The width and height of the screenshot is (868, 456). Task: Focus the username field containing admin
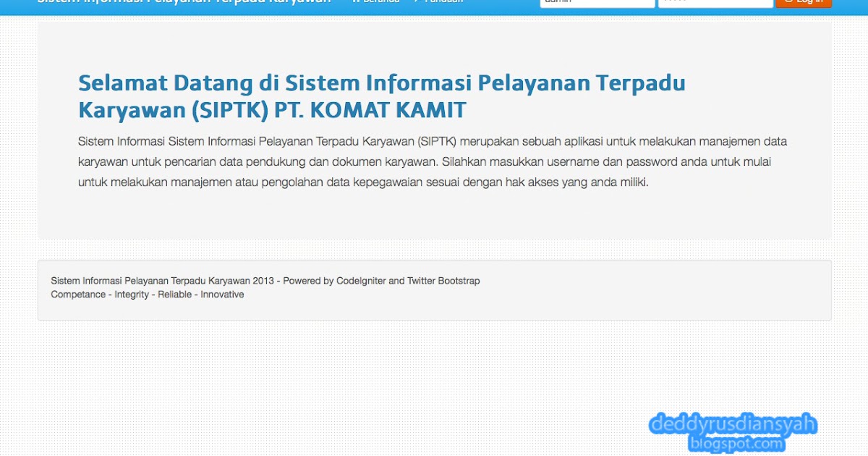pyautogui.click(x=597, y=3)
